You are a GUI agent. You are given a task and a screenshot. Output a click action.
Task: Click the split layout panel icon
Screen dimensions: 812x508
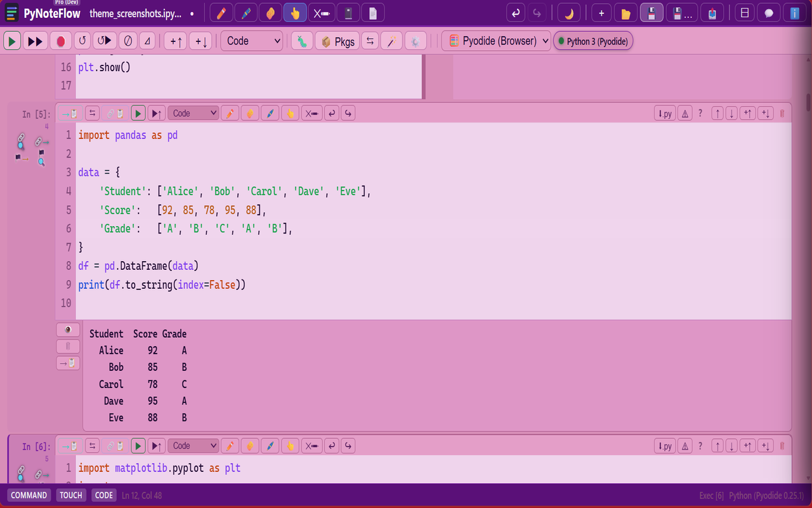point(745,13)
